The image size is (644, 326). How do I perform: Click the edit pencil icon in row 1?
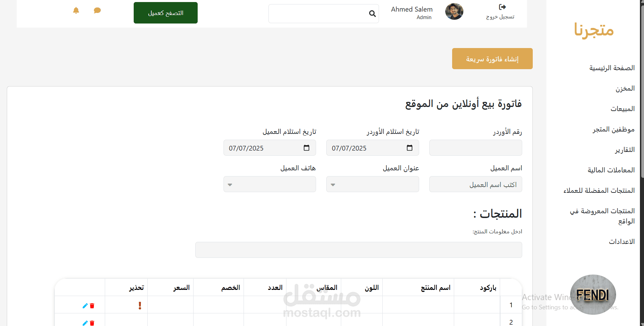coord(85,306)
